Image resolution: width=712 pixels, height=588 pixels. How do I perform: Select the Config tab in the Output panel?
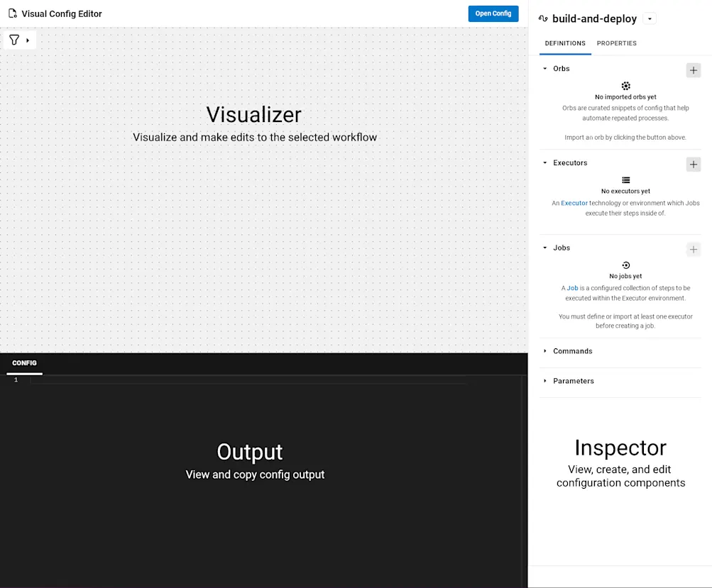(x=23, y=362)
